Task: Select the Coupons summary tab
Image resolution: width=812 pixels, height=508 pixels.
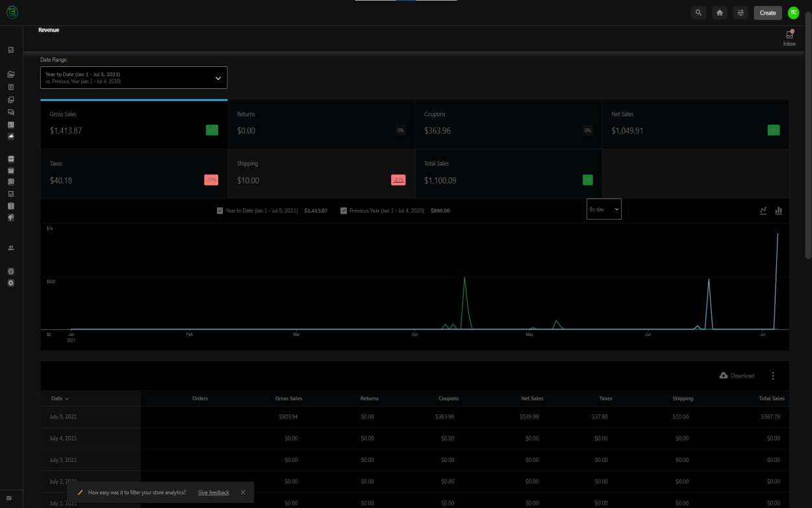Action: (x=508, y=124)
